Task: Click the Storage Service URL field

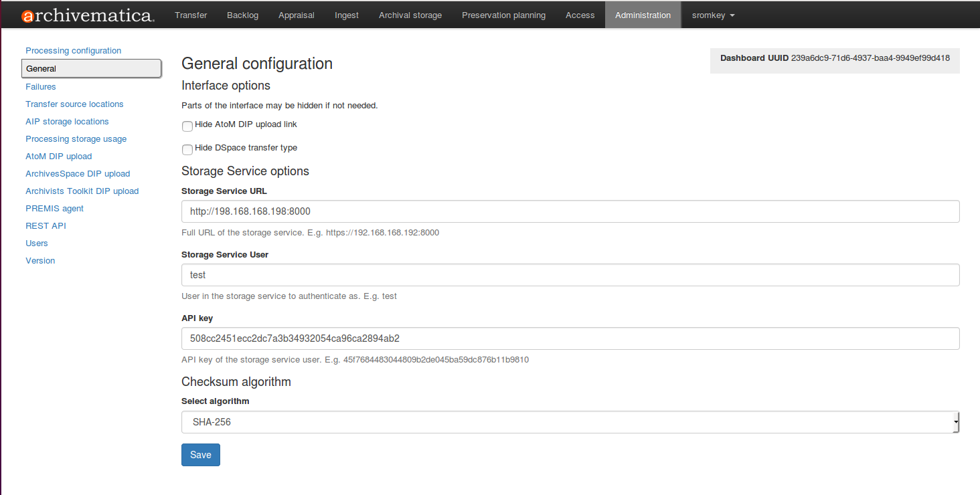Action: 570,211
